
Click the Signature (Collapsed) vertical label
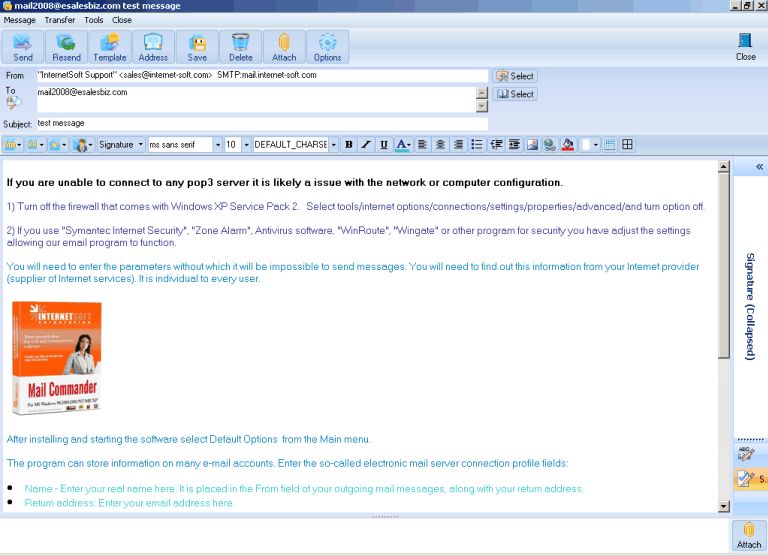pyautogui.click(x=750, y=307)
